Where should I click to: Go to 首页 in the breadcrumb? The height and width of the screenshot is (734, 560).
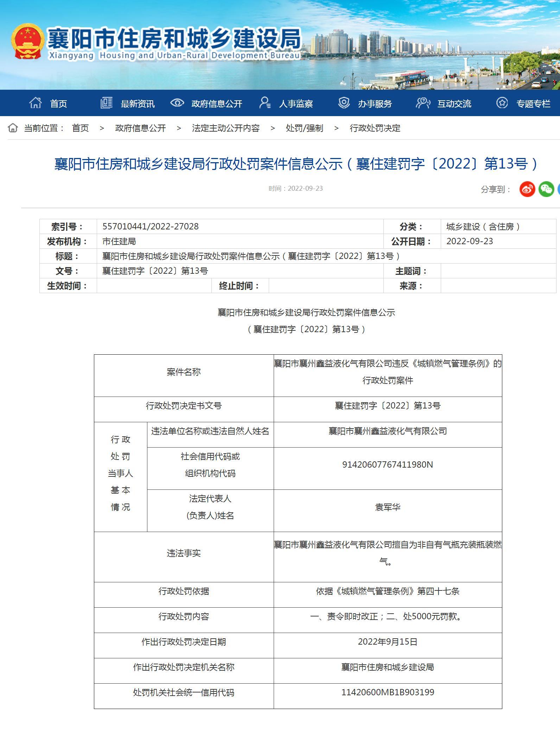coord(80,128)
